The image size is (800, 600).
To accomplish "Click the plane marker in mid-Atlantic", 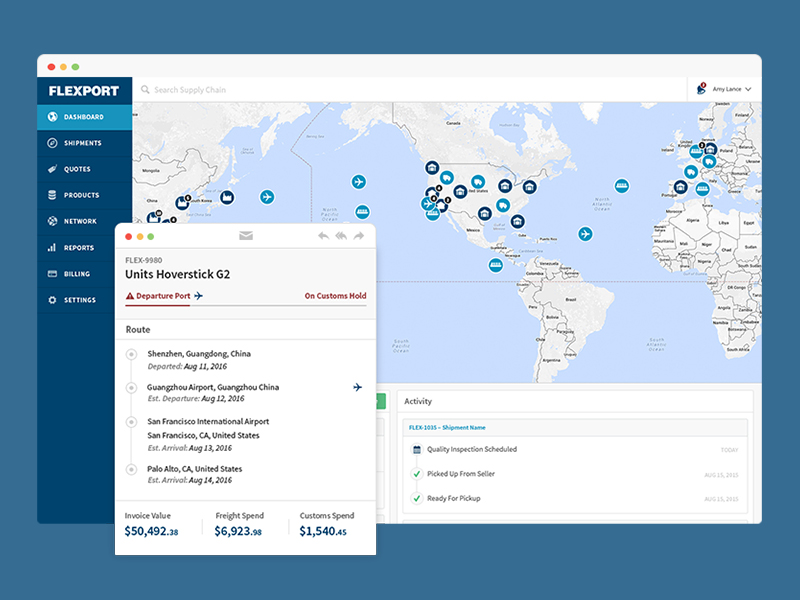I will point(585,234).
